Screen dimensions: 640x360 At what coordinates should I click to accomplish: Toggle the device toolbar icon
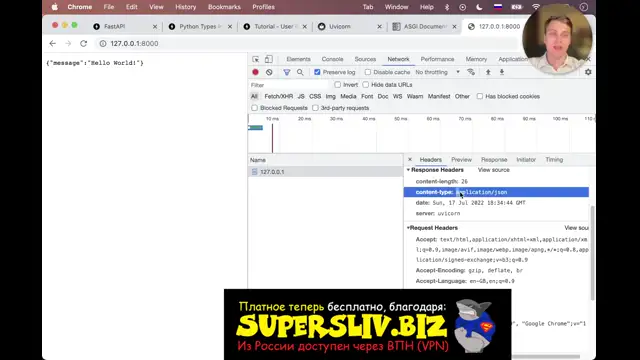tap(269, 59)
